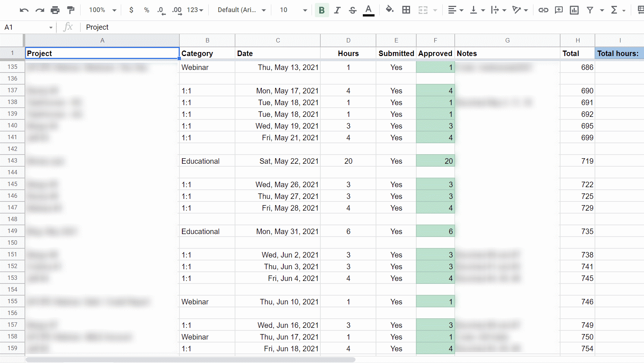The image size is (644, 363).
Task: Insert a chart
Action: 574,10
